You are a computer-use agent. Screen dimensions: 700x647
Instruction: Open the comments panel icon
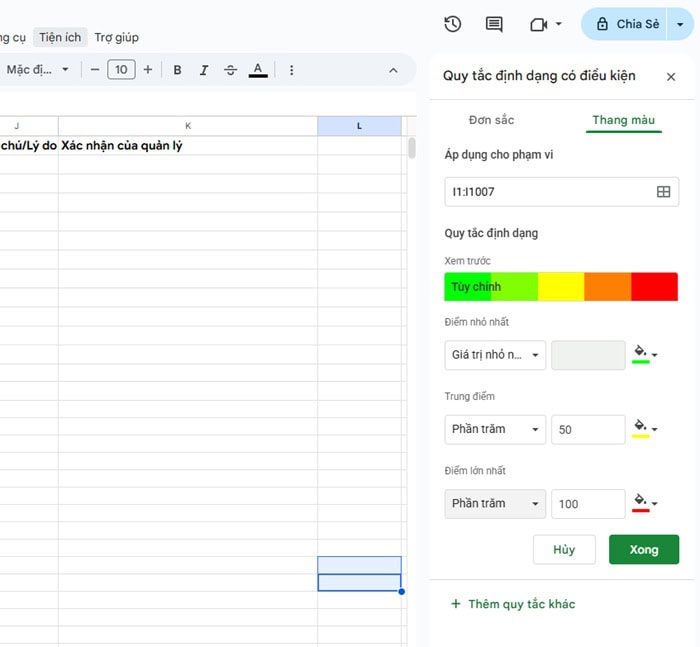pyautogui.click(x=494, y=24)
